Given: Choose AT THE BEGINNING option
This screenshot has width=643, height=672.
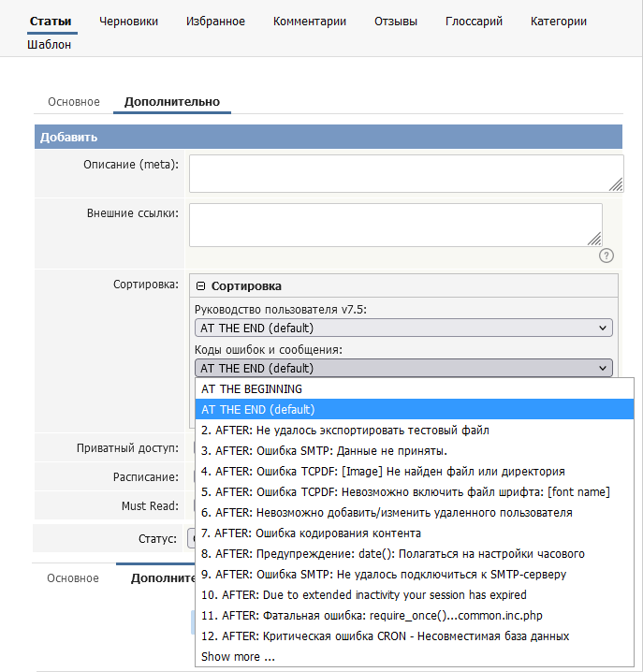Looking at the screenshot, I should click(414, 388).
